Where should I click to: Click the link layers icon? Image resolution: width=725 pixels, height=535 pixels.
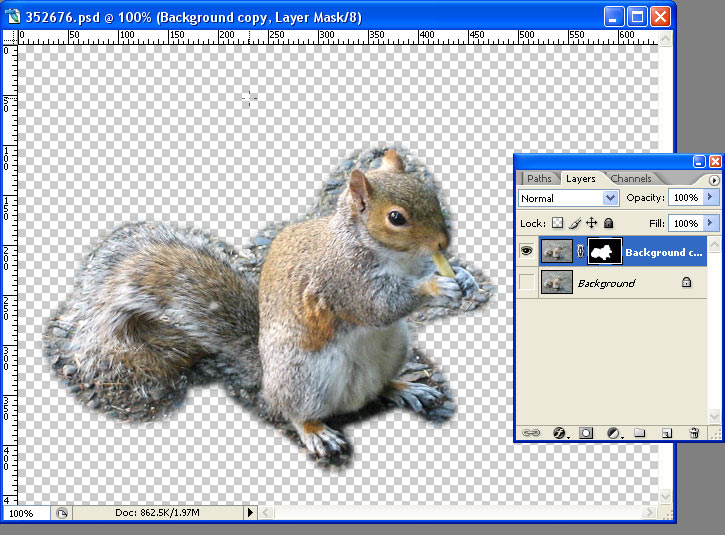coord(532,433)
